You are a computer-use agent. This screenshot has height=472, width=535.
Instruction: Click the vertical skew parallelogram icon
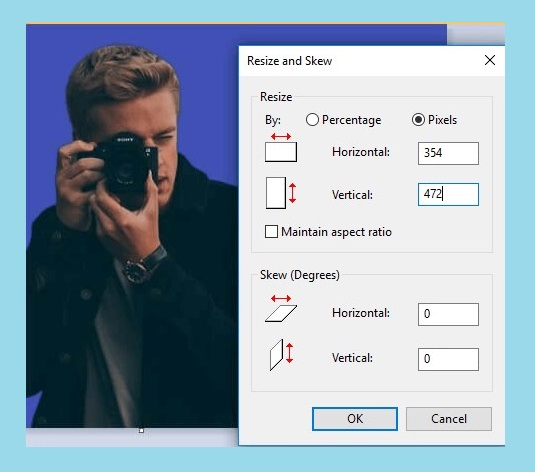(281, 355)
